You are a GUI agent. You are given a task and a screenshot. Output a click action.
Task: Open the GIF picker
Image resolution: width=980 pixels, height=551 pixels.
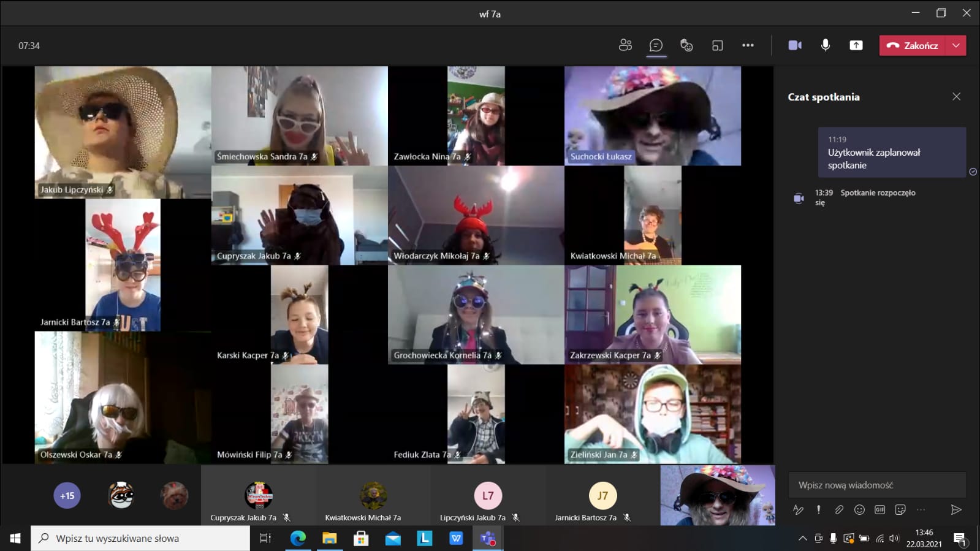pyautogui.click(x=879, y=510)
